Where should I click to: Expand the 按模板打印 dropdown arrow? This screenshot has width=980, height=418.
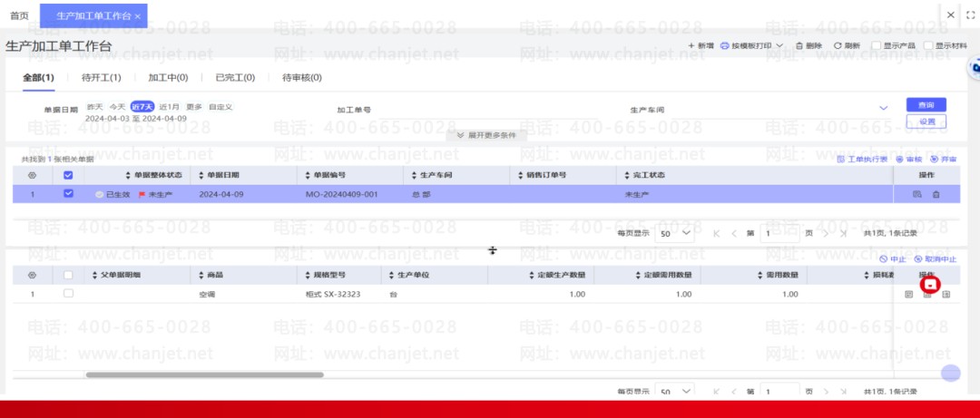click(x=779, y=45)
